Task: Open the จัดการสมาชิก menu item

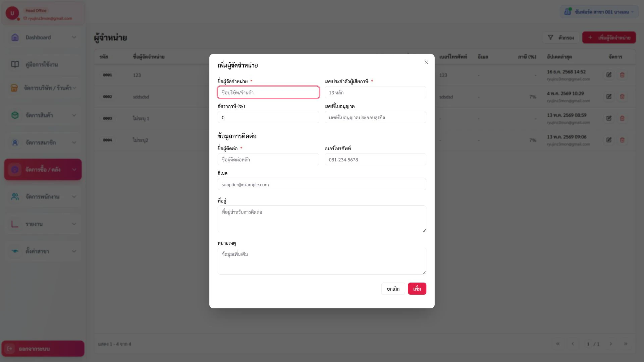Action: (43, 142)
